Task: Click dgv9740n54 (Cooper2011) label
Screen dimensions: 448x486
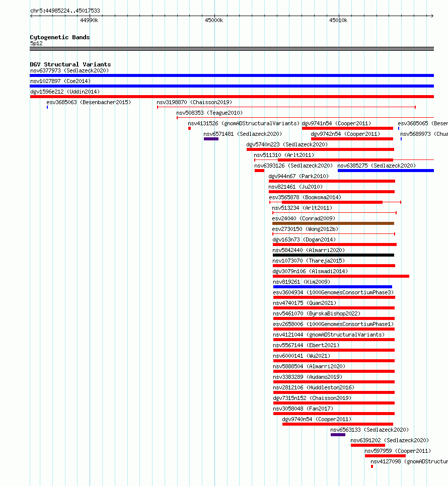Action: pos(317,419)
